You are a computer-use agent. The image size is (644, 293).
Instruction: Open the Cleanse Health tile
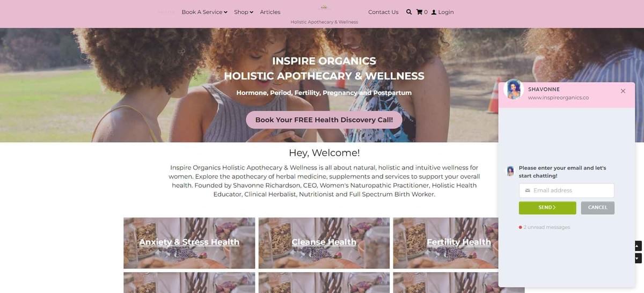pyautogui.click(x=324, y=243)
